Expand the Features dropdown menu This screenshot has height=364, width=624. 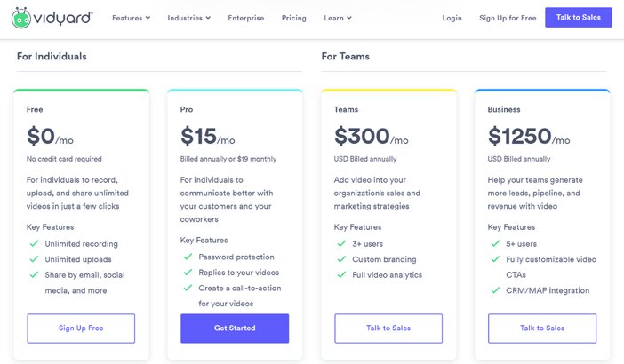coord(131,18)
